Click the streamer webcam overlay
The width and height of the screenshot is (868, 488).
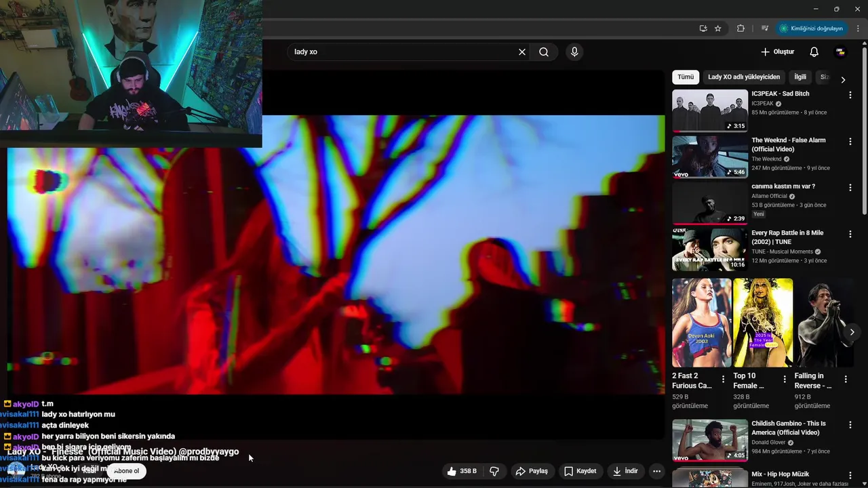pos(131,73)
